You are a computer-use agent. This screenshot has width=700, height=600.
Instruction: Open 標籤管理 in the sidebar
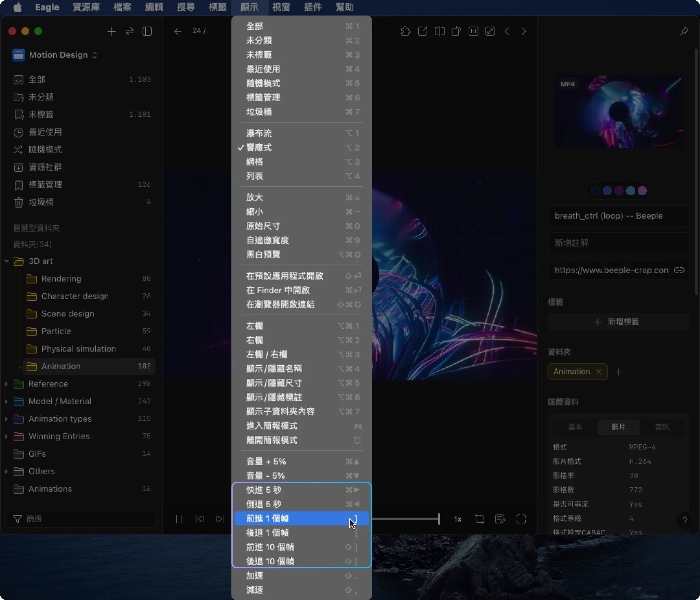pyautogui.click(x=82, y=185)
